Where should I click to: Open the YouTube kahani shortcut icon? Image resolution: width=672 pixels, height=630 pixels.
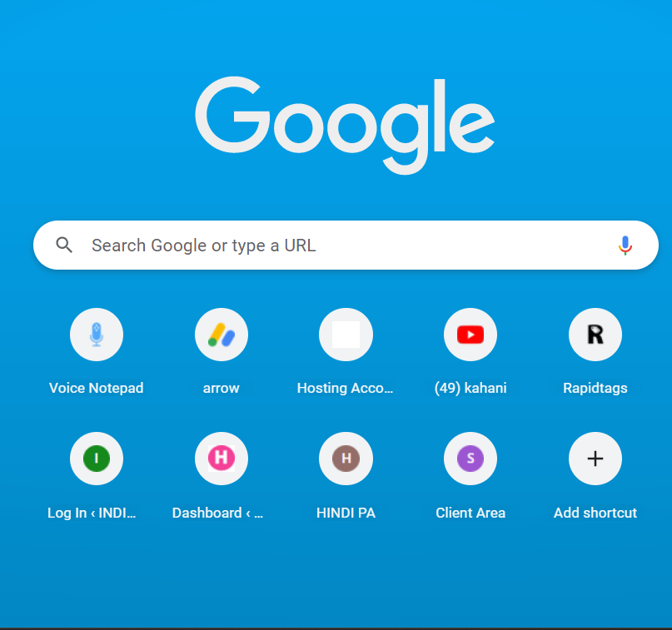click(470, 335)
